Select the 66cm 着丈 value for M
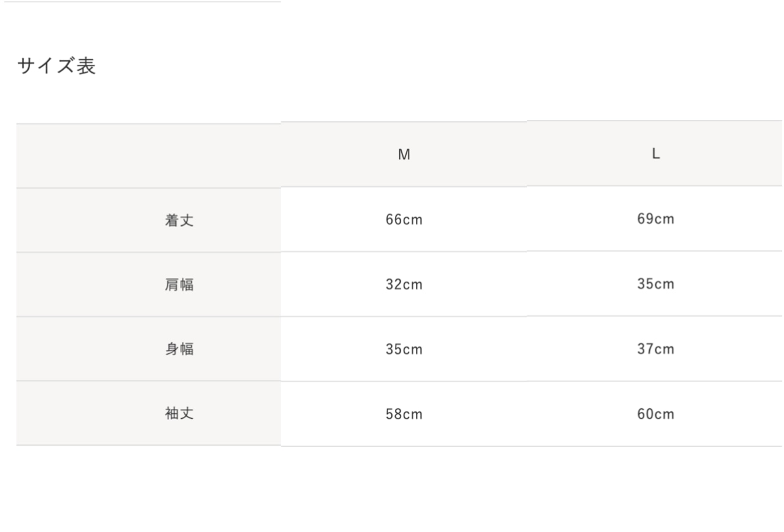This screenshot has width=784, height=532. pyautogui.click(x=404, y=220)
